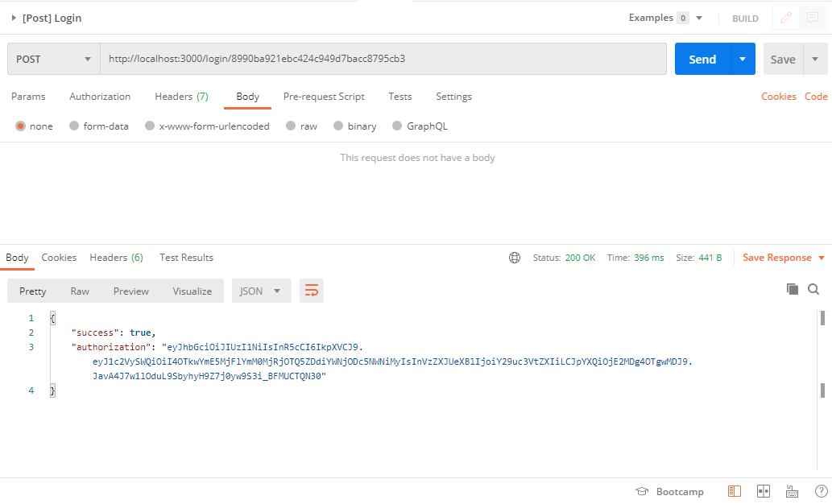Open the Settings tab
Screen dimensions: 832x504
(453, 97)
